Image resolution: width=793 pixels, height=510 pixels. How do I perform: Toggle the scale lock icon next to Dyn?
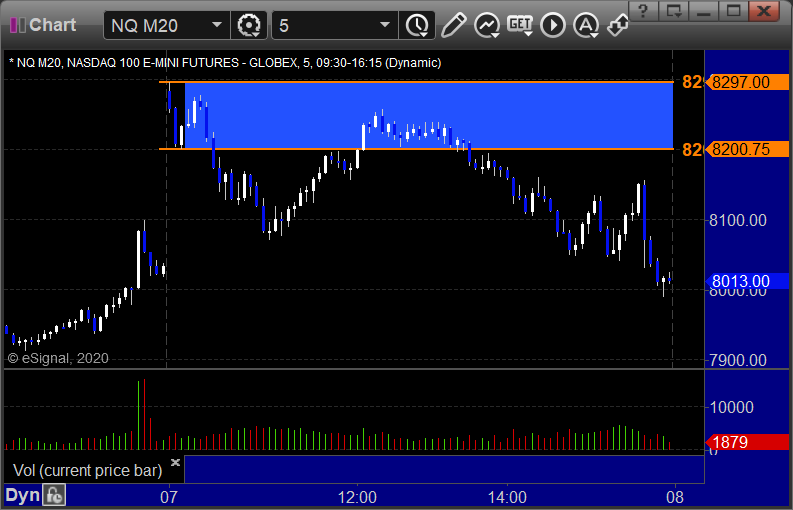pyautogui.click(x=54, y=495)
